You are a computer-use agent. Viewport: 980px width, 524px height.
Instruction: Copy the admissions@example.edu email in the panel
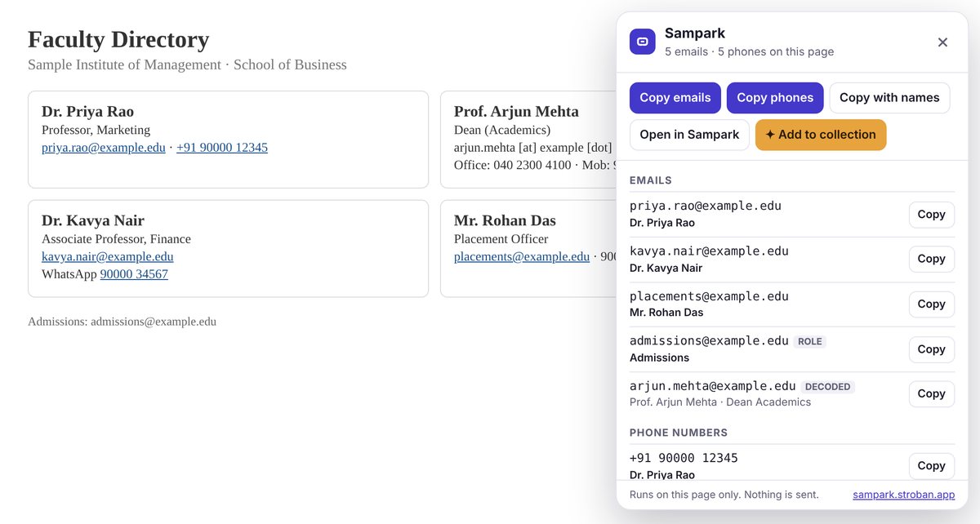click(931, 349)
